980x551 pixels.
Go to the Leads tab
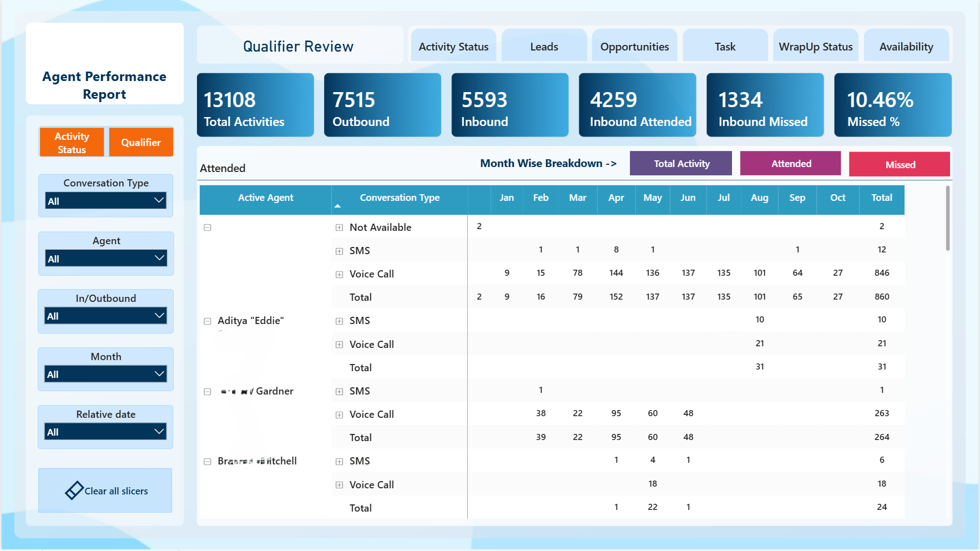[544, 47]
